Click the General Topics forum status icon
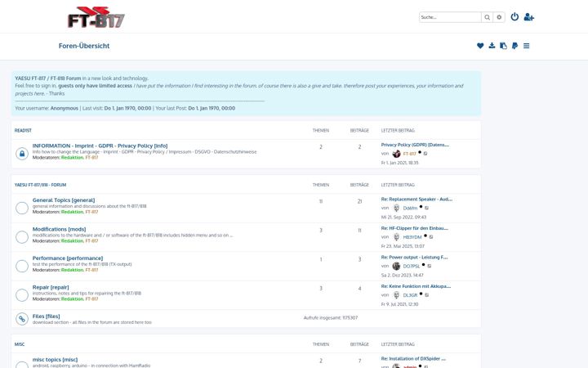Viewport: 588px width, 368px height. coord(22,208)
